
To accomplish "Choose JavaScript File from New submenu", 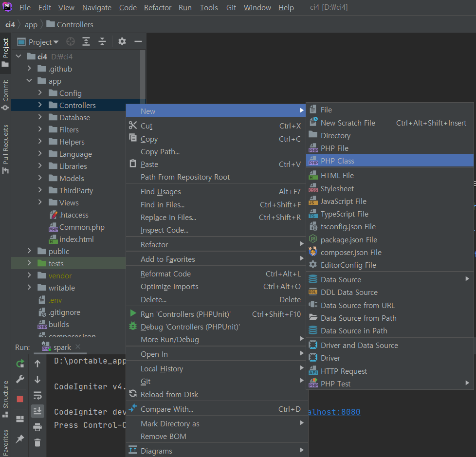I will [x=390, y=201].
